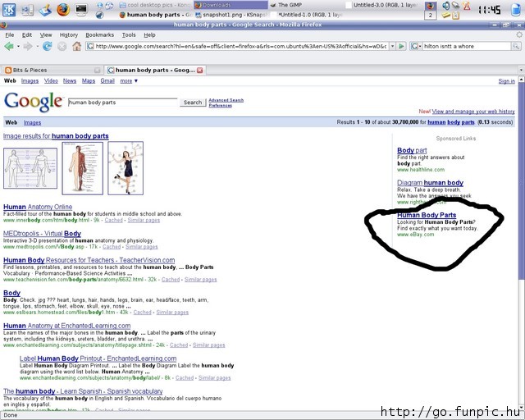Open the search engine selector dropdown
The image size is (525, 420).
[416, 46]
